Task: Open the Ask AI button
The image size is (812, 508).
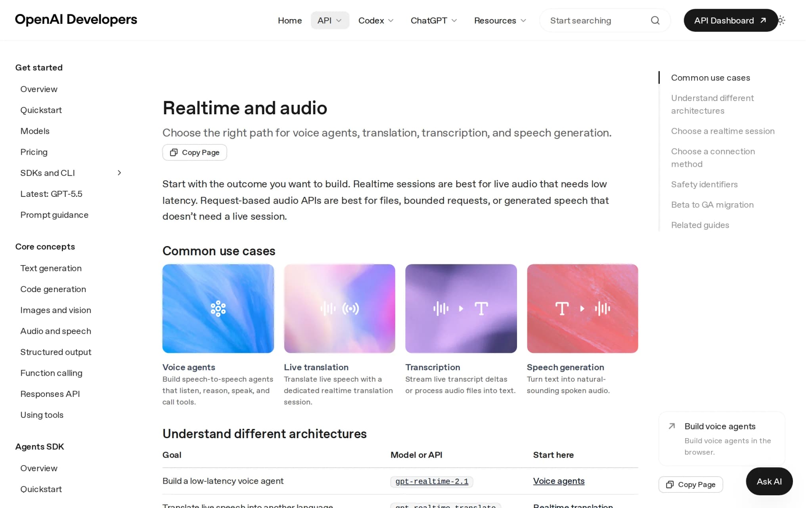Action: pyautogui.click(x=769, y=481)
